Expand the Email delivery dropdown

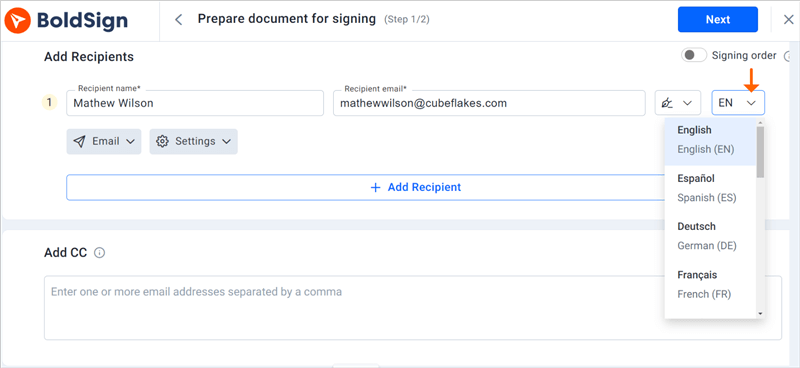(x=104, y=141)
